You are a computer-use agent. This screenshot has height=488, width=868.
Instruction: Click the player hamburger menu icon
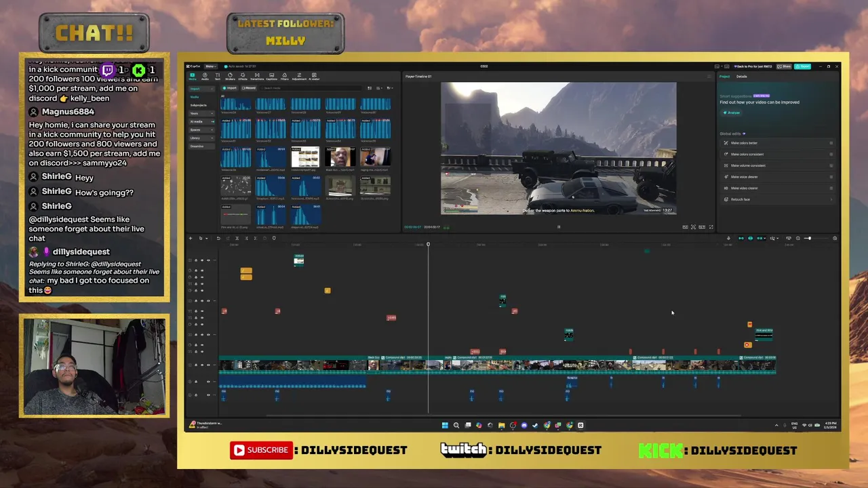point(709,77)
